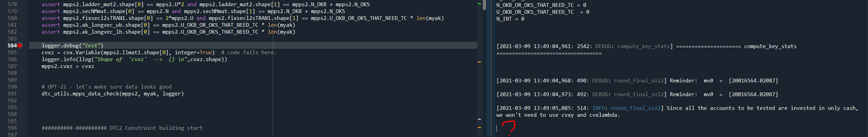Click line number 578 in the gutter
The image size is (868, 137).
click(12, 4)
